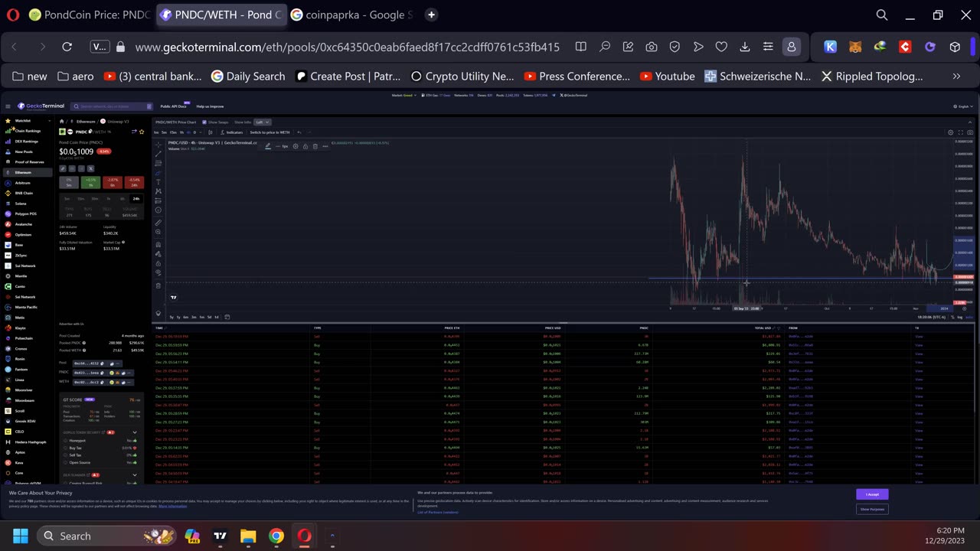The height and width of the screenshot is (551, 980).
Task: Enter fullscreen chart mode
Action: 960,132
